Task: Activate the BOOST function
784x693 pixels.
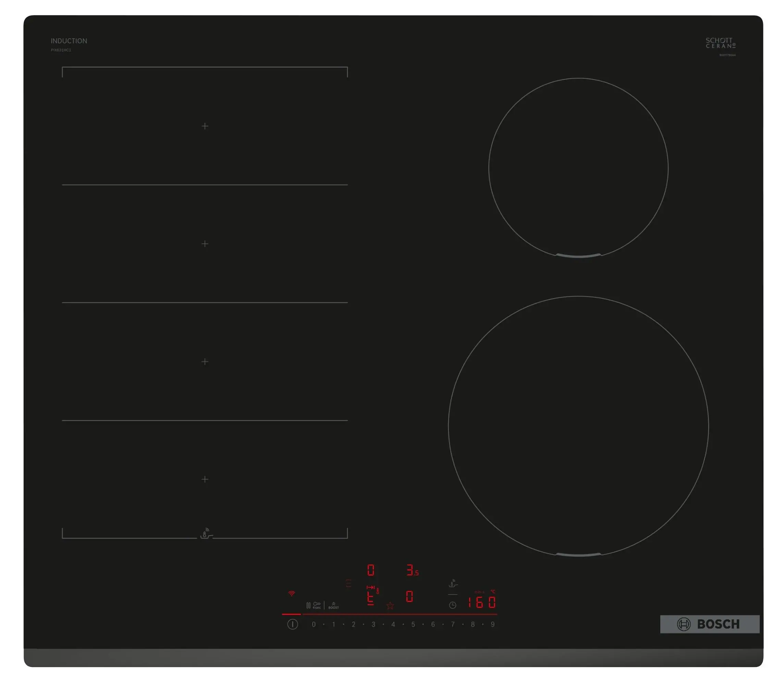Action: point(333,606)
